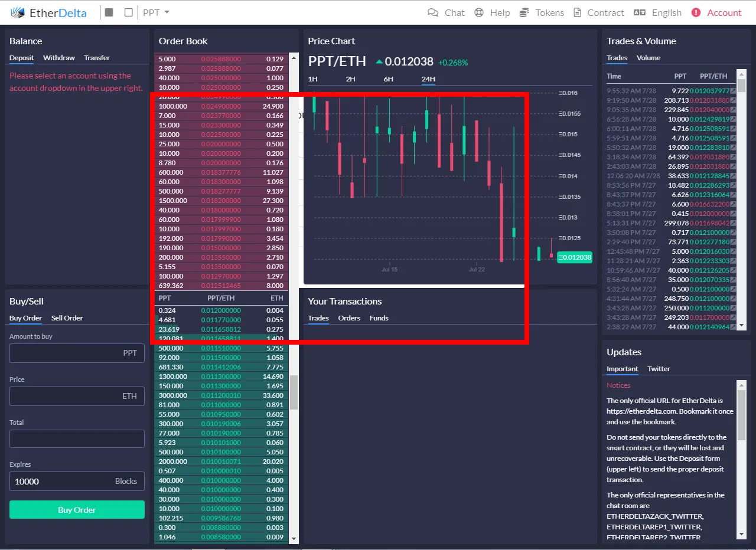The width and height of the screenshot is (756, 550).
Task: Switch to the Transfer tab
Action: pyautogui.click(x=97, y=58)
